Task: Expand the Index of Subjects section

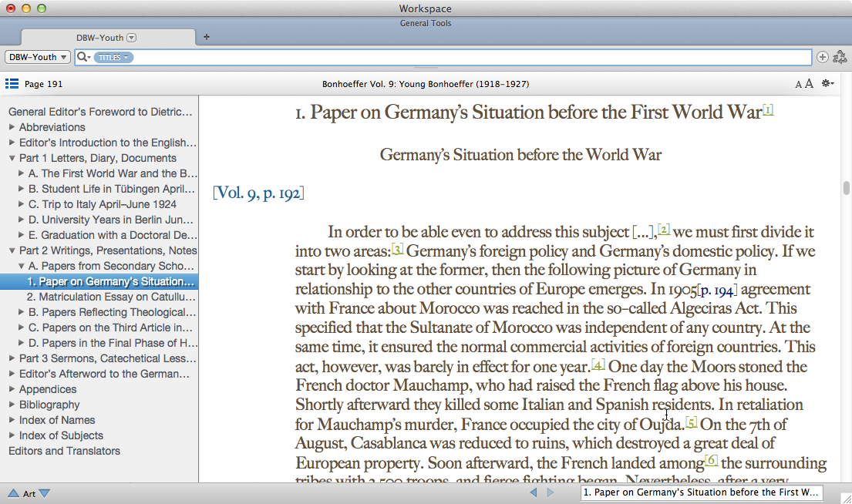Action: 12,435
